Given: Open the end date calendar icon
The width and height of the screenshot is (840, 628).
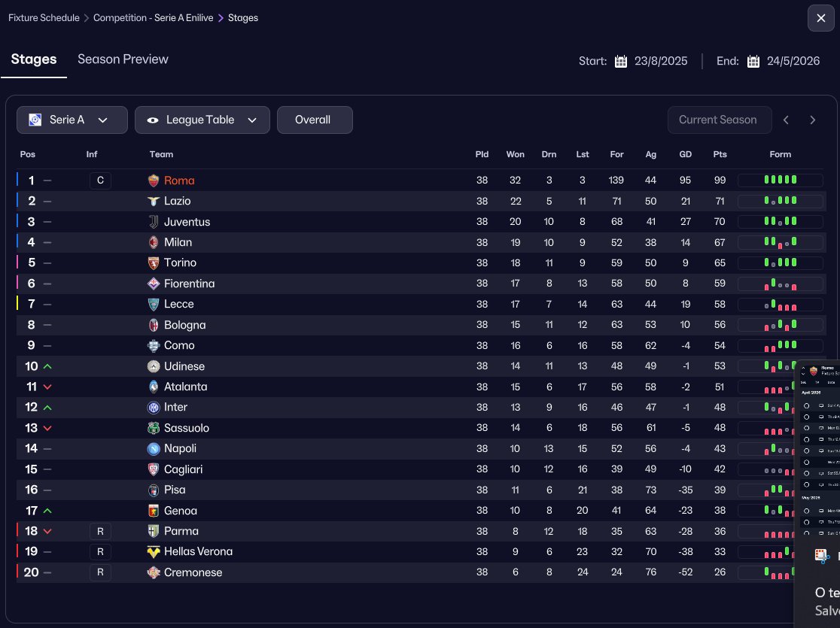Looking at the screenshot, I should click(753, 61).
